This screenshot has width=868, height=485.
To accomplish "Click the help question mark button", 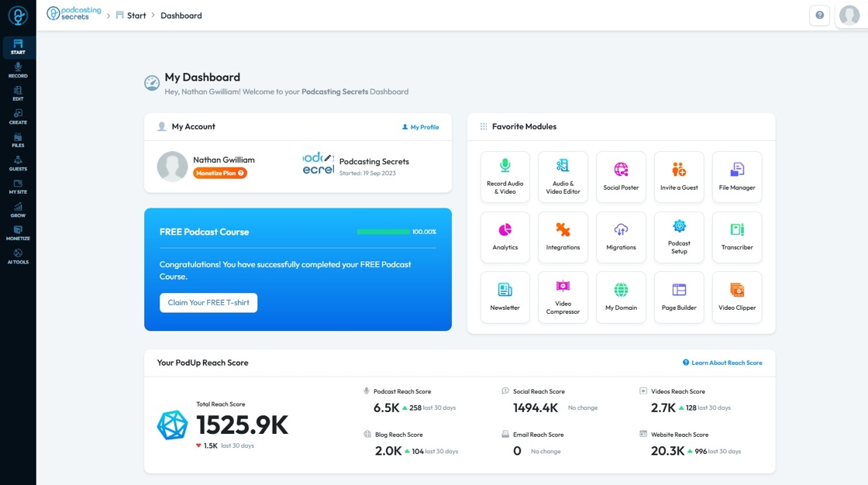I will (x=819, y=15).
